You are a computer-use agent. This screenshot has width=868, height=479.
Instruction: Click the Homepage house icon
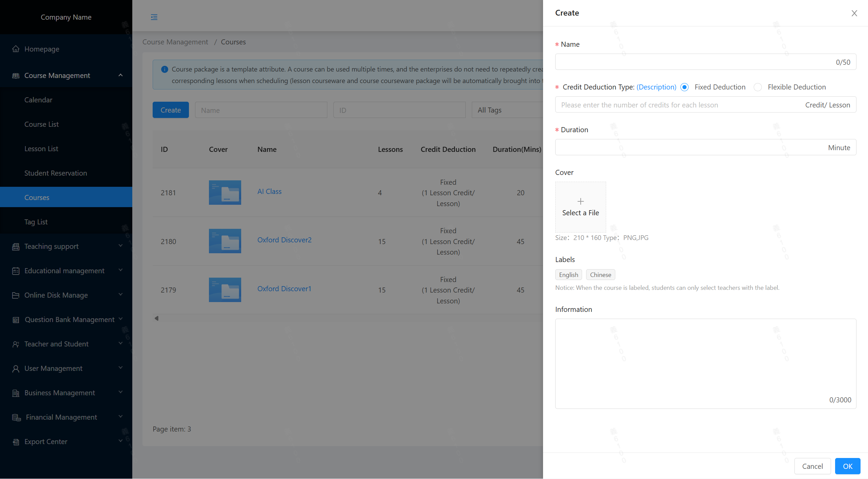(x=16, y=49)
